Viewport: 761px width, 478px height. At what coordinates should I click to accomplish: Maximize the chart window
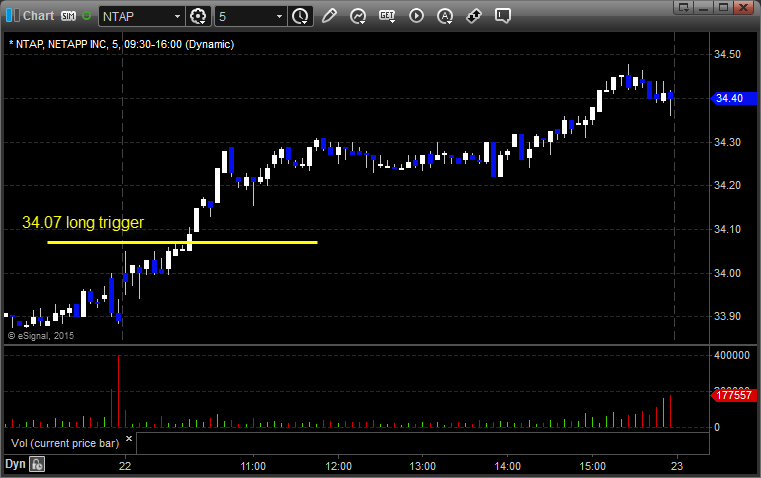(x=723, y=7)
